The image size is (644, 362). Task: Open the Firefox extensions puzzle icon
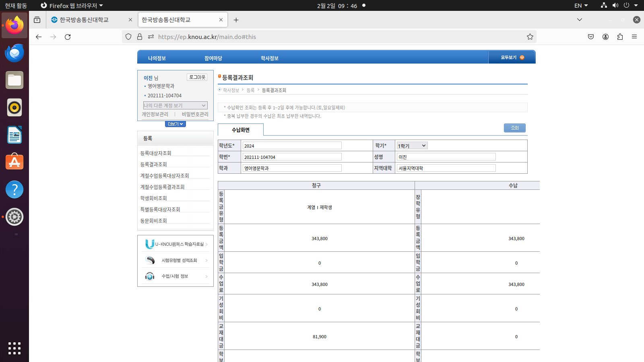[620, 37]
